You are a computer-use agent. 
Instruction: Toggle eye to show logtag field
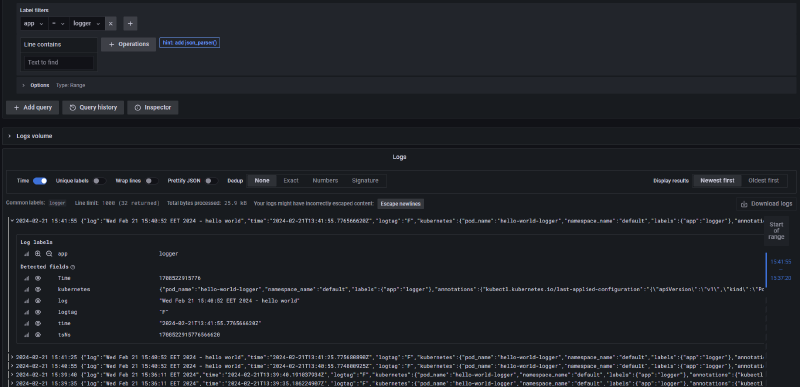click(x=38, y=312)
